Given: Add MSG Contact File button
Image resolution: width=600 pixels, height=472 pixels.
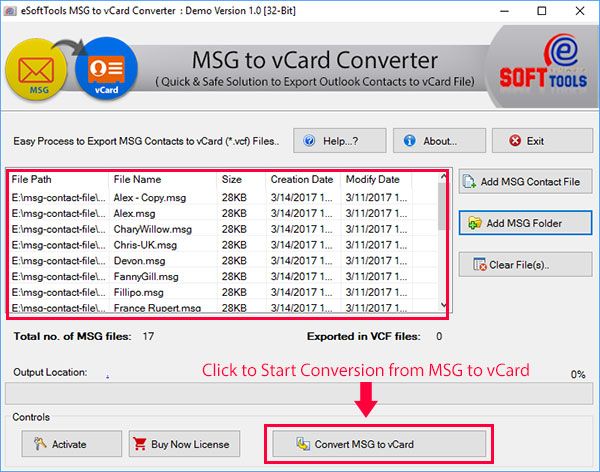Looking at the screenshot, I should [525, 181].
